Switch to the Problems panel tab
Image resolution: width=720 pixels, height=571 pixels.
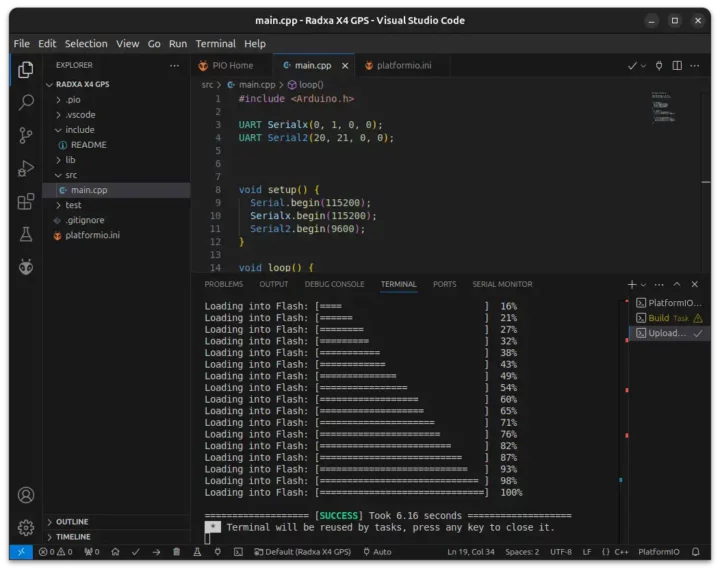pos(224,285)
